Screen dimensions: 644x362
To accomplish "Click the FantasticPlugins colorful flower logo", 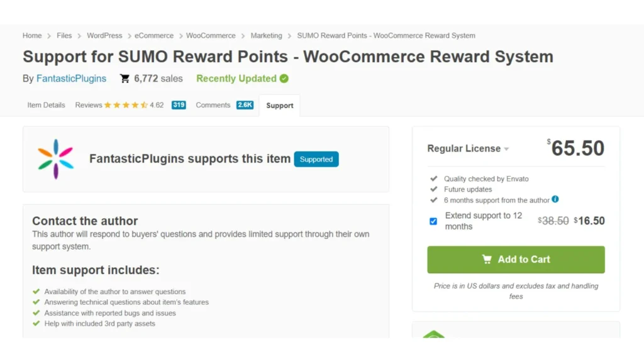I will pyautogui.click(x=55, y=158).
